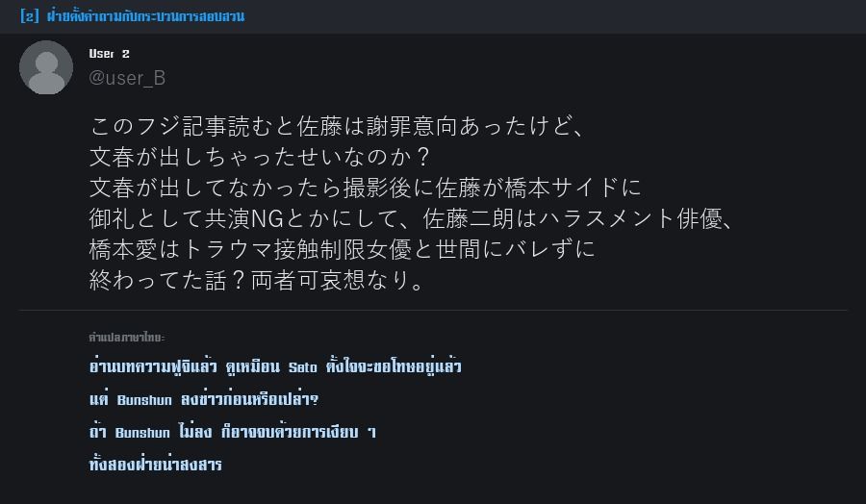This screenshot has width=866, height=504.
Task: Click the line starting 橋本愛はトラウマ
Action: point(343,249)
